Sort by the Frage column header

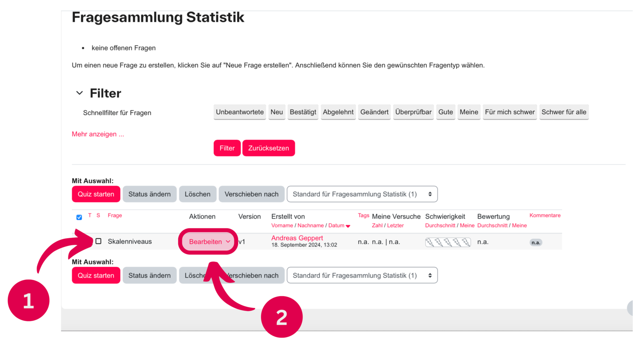click(115, 215)
